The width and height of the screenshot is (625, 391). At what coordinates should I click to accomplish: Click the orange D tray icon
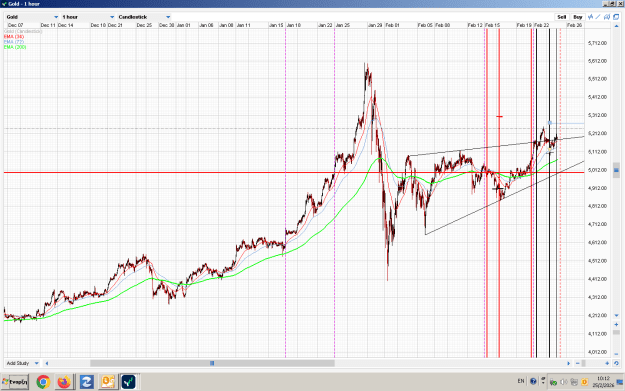[584, 382]
